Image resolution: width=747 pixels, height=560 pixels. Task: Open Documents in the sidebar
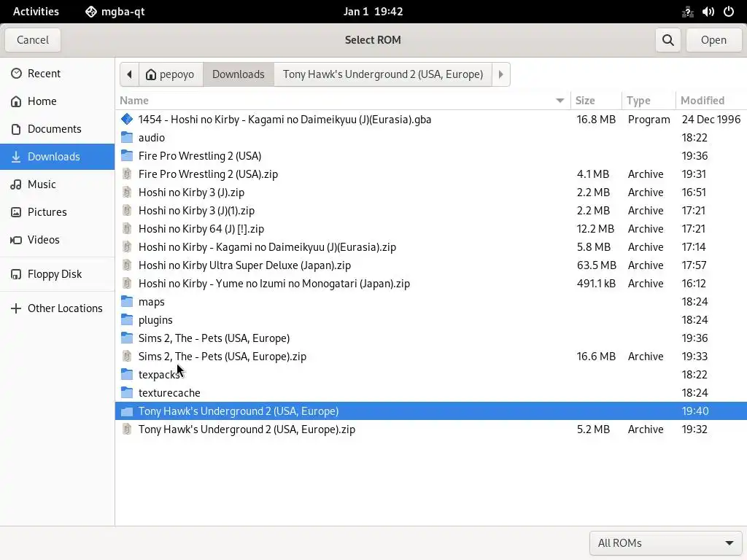[x=57, y=129]
